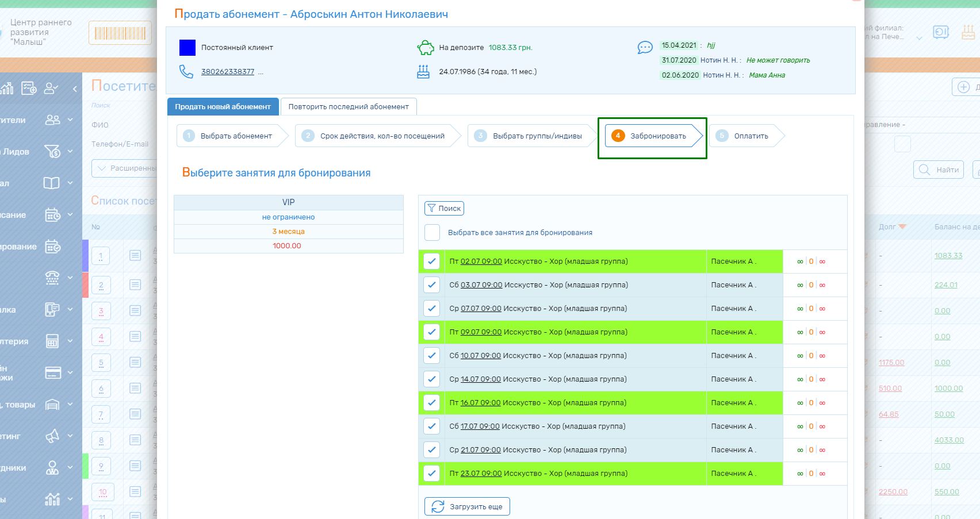Click the phone icon beside client number
The height and width of the screenshot is (519, 980).
(x=186, y=71)
